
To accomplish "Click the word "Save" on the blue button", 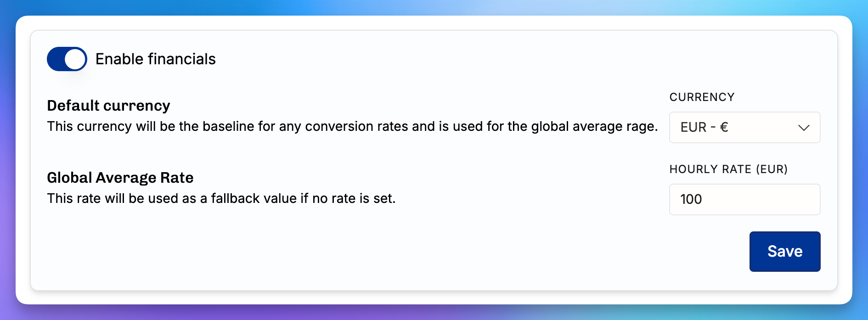I will click(x=785, y=252).
